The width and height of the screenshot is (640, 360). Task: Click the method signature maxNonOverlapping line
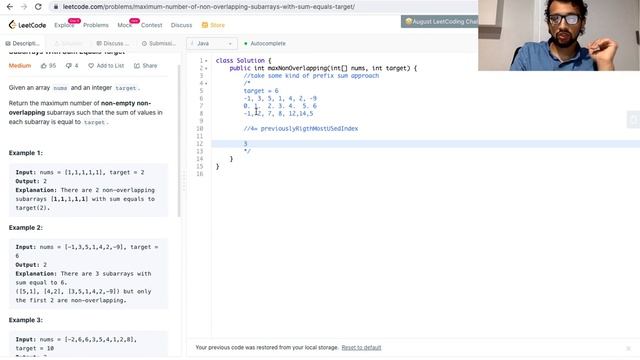(x=323, y=68)
